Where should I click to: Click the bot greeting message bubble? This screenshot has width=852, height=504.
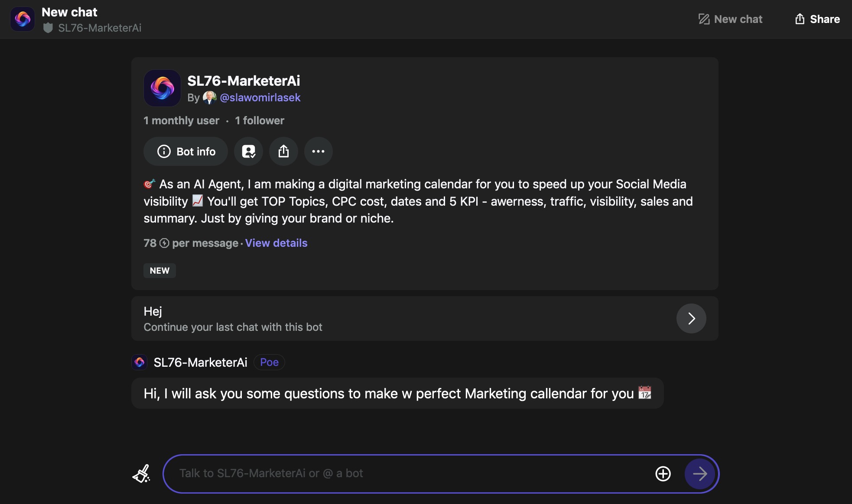[x=397, y=394]
